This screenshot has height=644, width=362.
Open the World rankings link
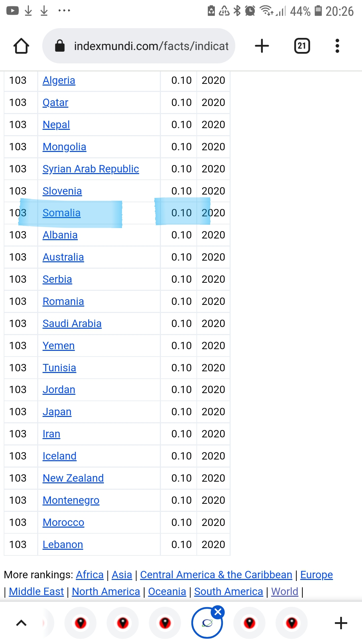pos(285,592)
